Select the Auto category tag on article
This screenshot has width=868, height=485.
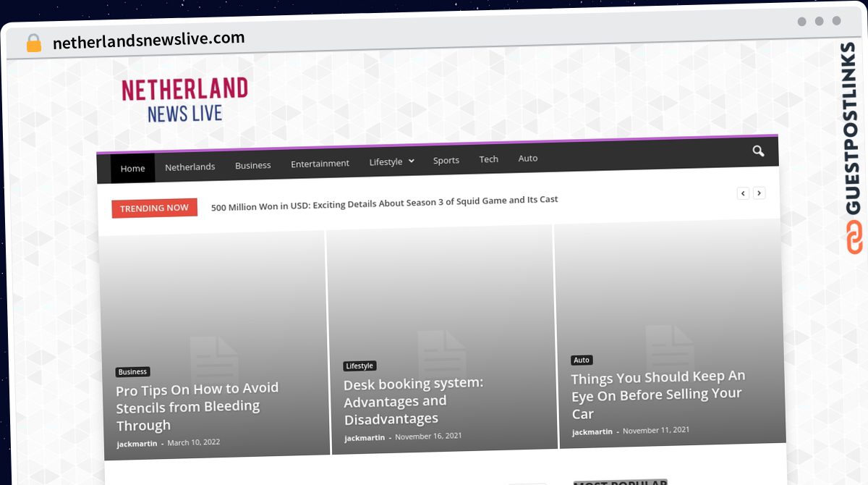(x=582, y=360)
